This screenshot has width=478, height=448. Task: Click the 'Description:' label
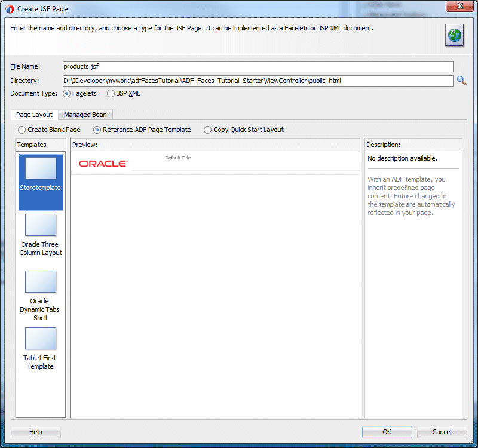tap(383, 145)
